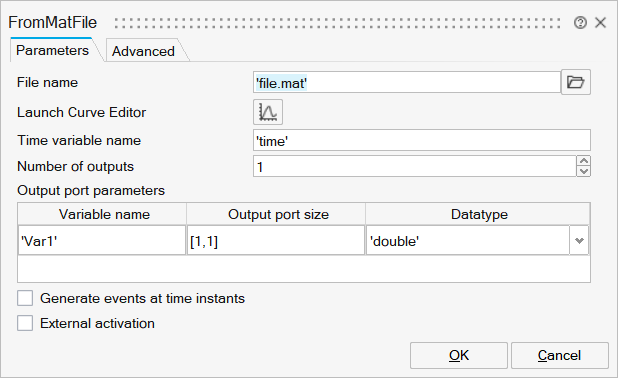Edit the Output port size cell
Screen dimensions: 618x378
click(275, 240)
